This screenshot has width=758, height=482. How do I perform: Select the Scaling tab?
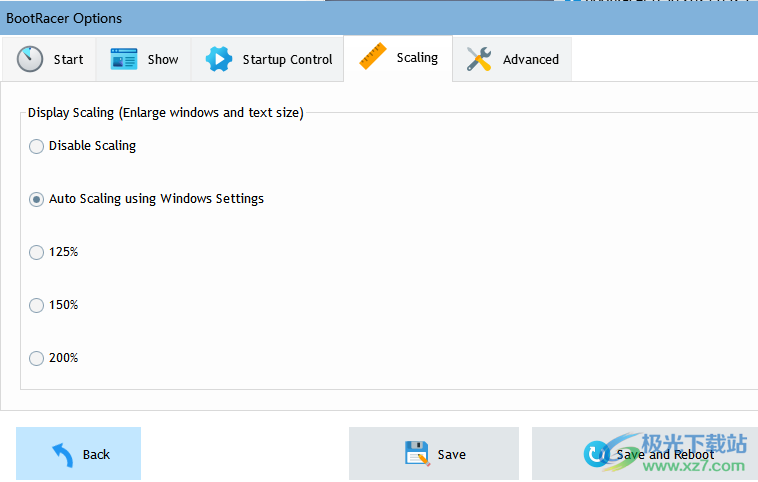point(398,58)
